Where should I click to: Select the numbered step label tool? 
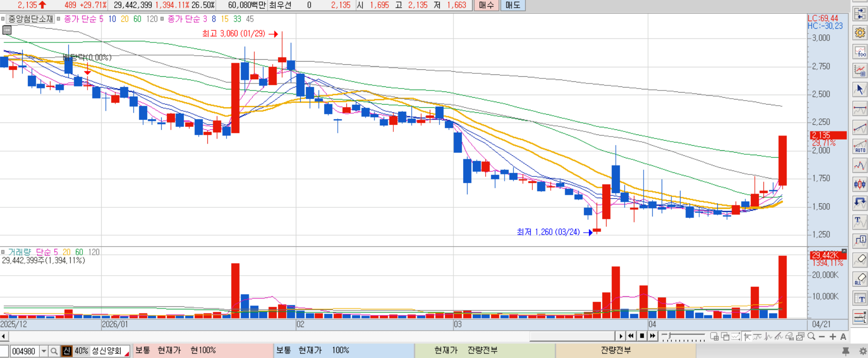(859, 241)
